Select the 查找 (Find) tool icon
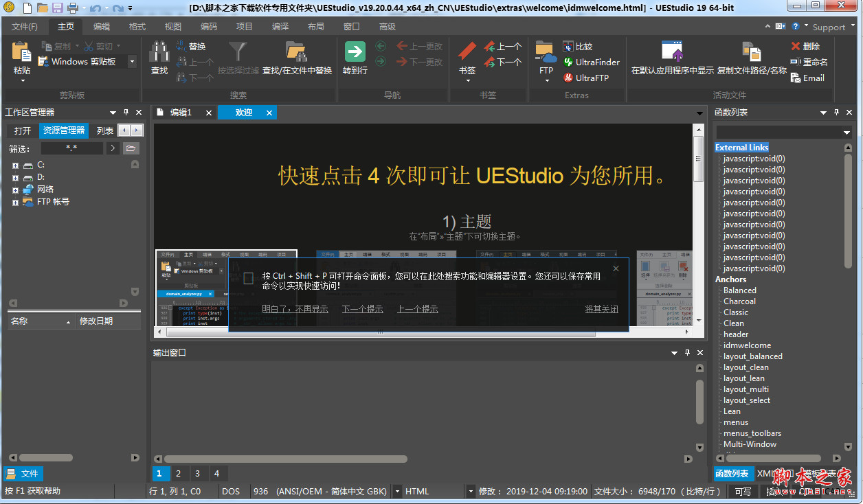This screenshot has height=504, width=863. pyautogui.click(x=159, y=54)
